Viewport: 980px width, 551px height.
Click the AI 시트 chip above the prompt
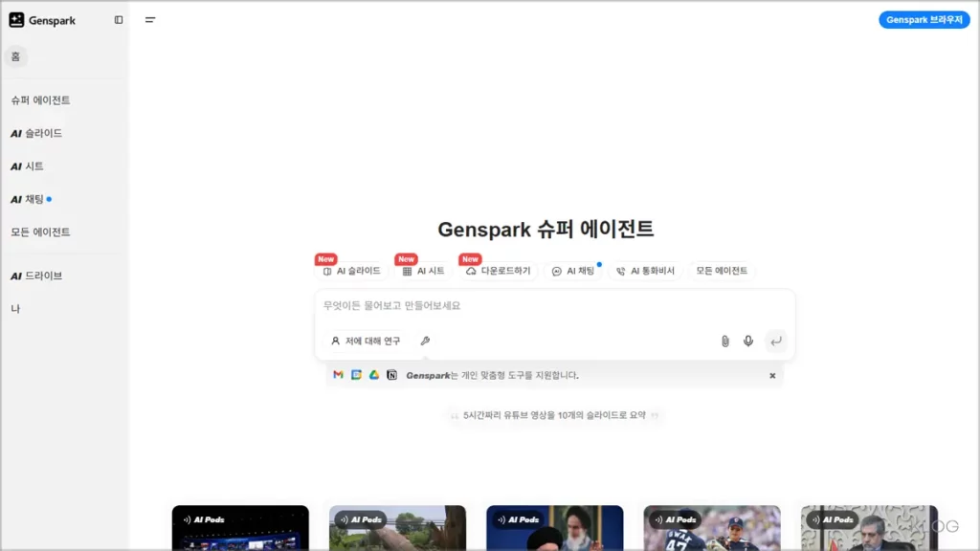pyautogui.click(x=424, y=271)
